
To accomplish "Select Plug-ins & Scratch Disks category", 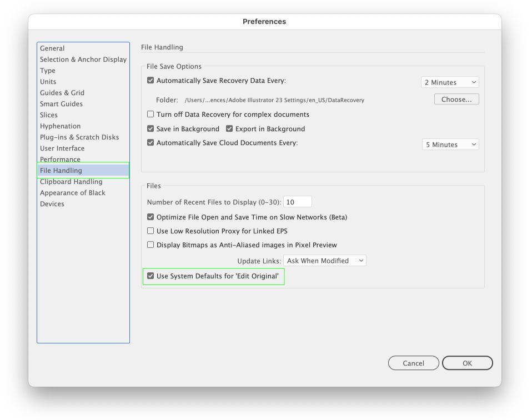I will point(79,137).
